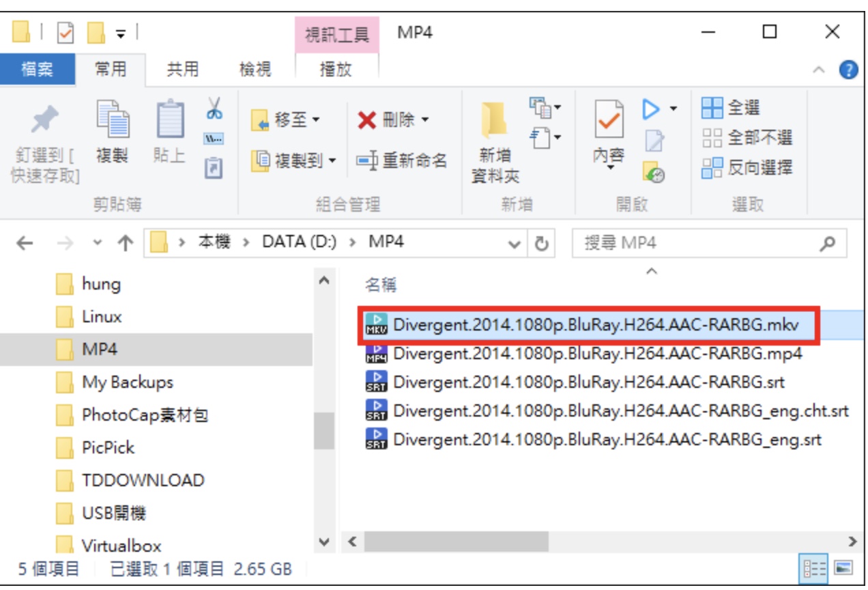Image resolution: width=868 pixels, height=590 pixels.
Task: Click the Cut scissors icon
Action: (x=215, y=109)
